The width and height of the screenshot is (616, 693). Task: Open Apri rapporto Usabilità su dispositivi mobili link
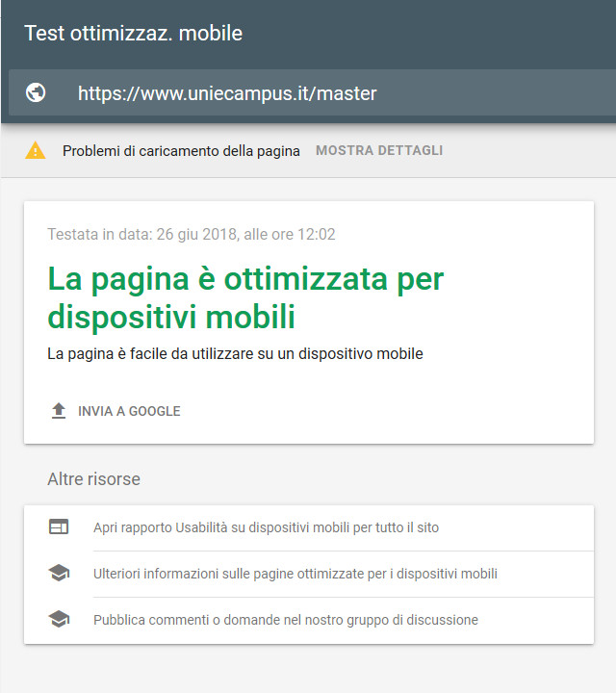[x=266, y=527]
